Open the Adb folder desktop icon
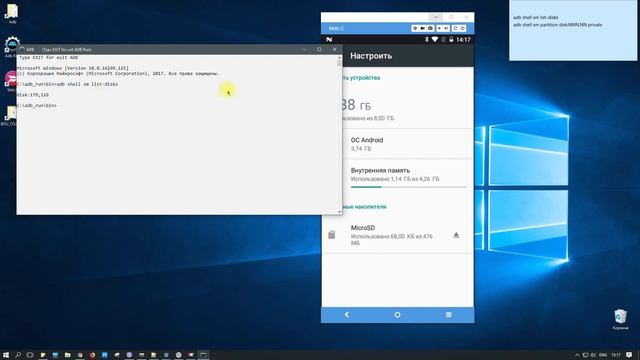The width and height of the screenshot is (640, 360). click(x=11, y=13)
